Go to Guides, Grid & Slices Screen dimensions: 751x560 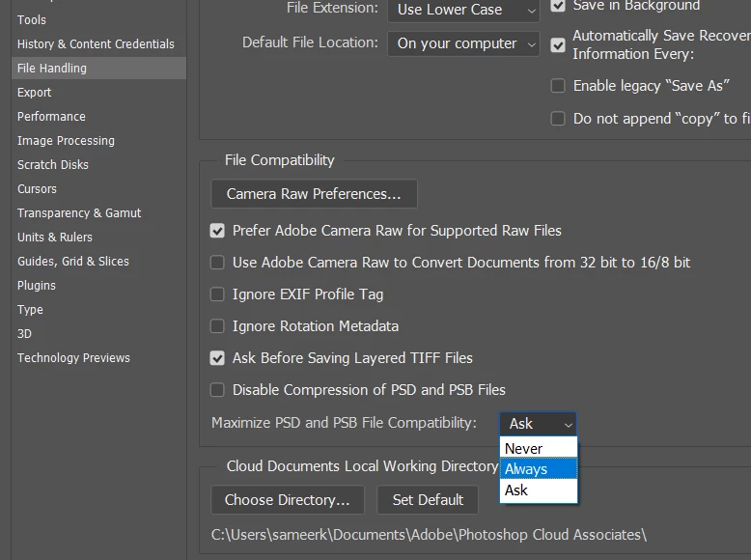click(x=73, y=261)
